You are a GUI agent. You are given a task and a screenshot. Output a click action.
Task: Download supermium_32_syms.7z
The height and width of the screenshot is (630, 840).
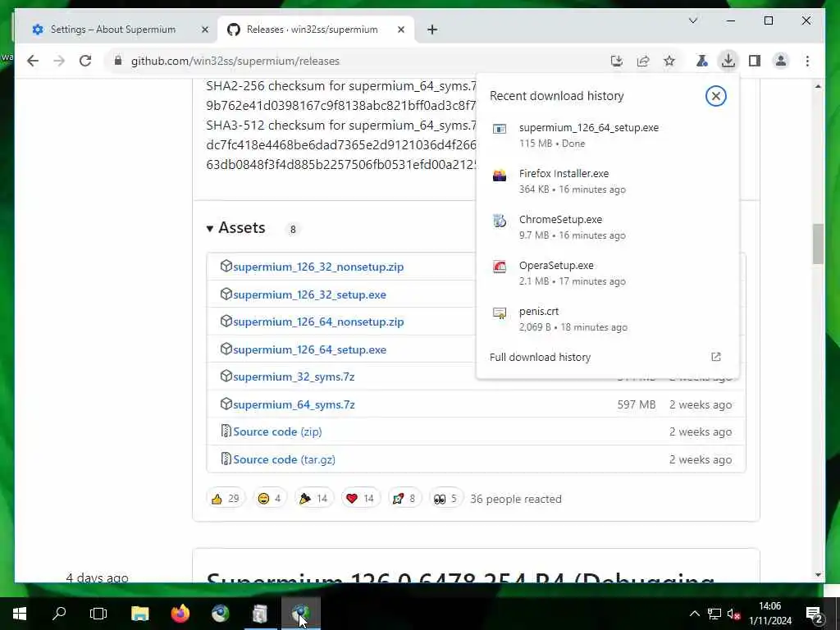point(294,377)
